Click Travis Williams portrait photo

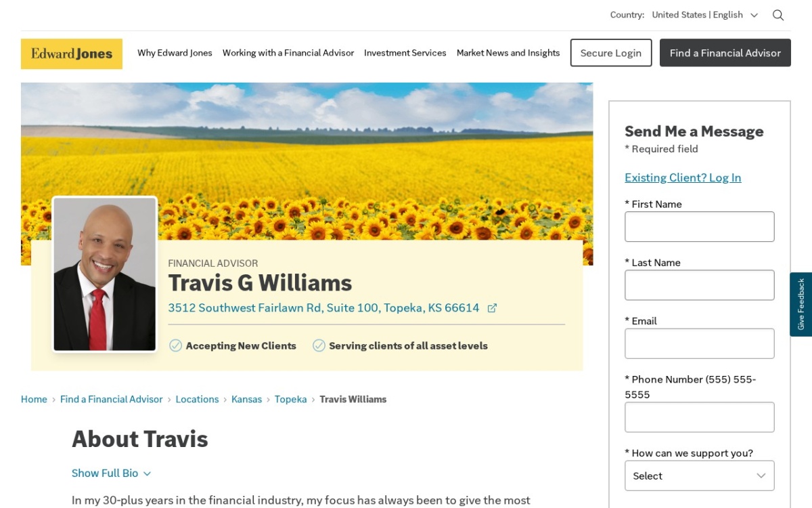point(105,274)
